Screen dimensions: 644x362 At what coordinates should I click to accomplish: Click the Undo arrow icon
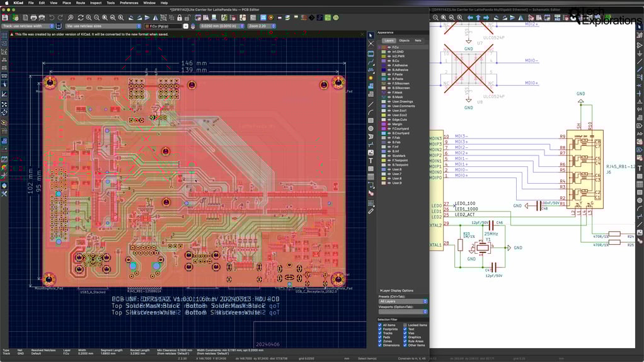[x=52, y=17]
